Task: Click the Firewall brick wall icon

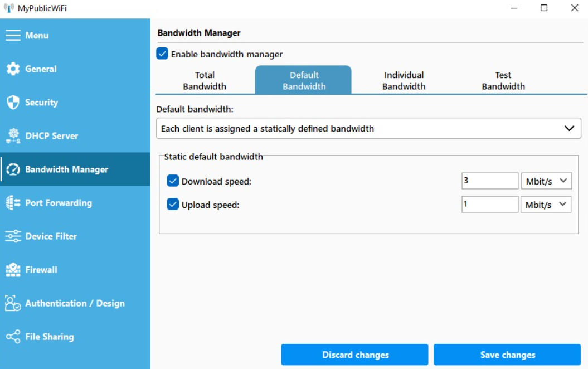Action: pyautogui.click(x=13, y=270)
